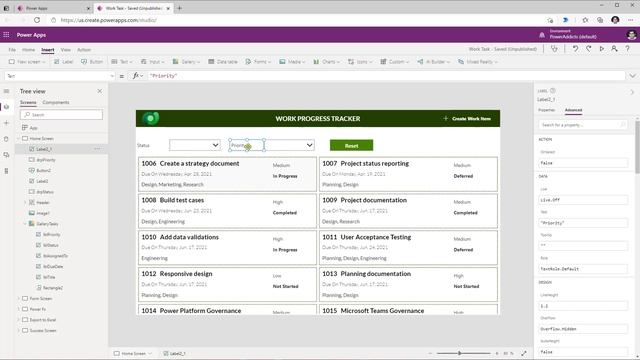Image resolution: width=640 pixels, height=360 pixels.
Task: Open the Action ribbon tab
Action: point(84,50)
